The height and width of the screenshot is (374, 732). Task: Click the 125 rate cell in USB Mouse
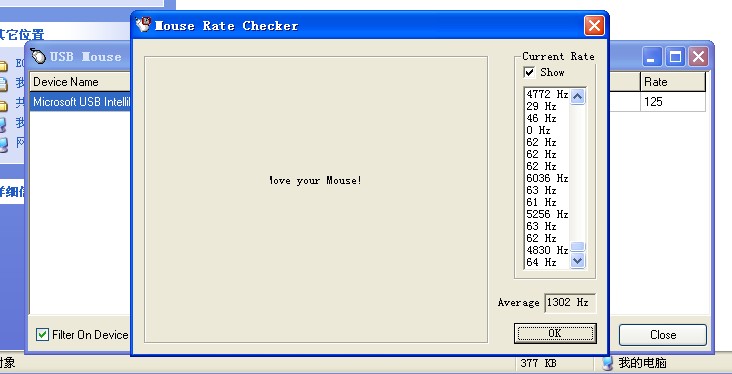coord(673,102)
